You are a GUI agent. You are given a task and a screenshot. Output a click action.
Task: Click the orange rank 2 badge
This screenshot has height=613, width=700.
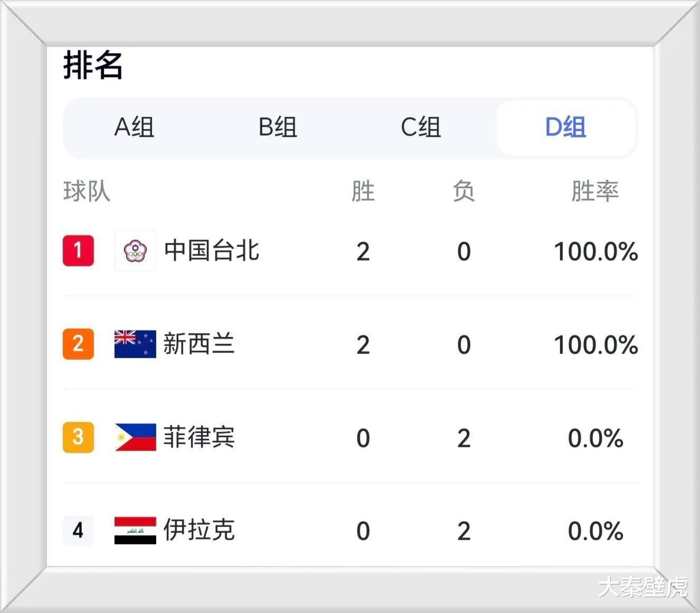point(78,344)
